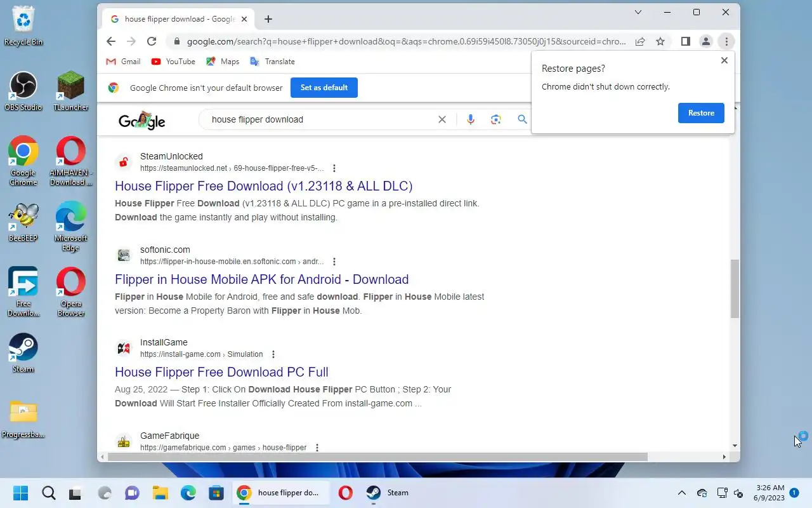Image resolution: width=812 pixels, height=508 pixels.
Task: Bookmark this page with the star icon
Action: 660,41
